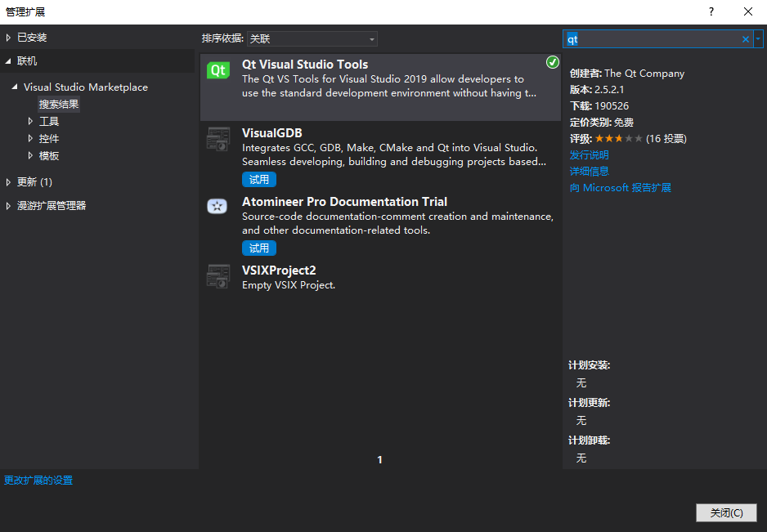Image resolution: width=767 pixels, height=532 pixels.
Task: Click the 定价类别: 免费 text
Action: [602, 123]
